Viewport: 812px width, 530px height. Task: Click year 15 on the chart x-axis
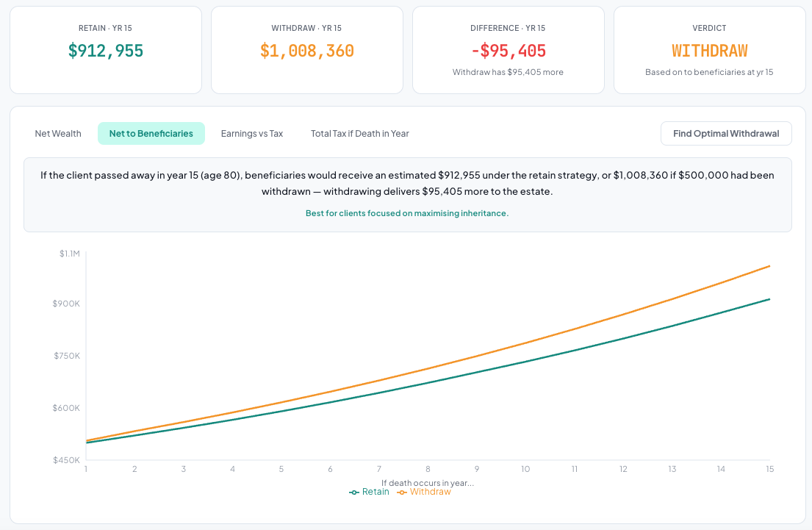[x=769, y=469]
